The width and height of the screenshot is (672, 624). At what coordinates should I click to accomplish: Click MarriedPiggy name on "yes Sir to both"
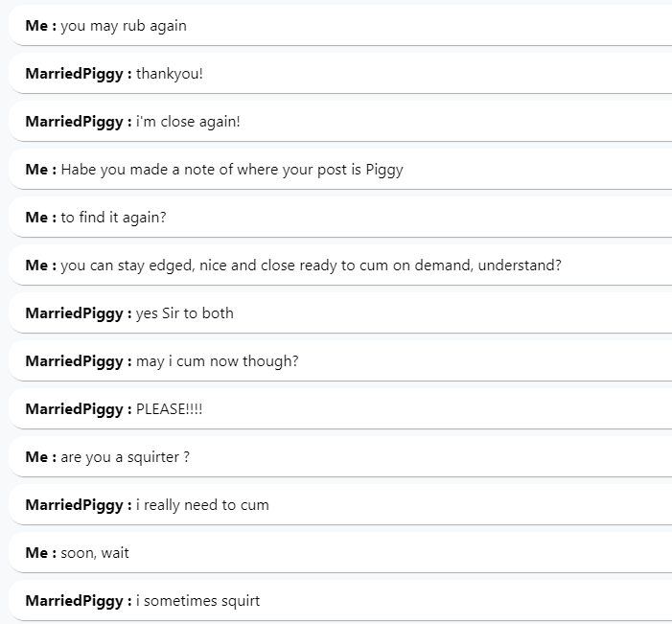click(x=75, y=313)
